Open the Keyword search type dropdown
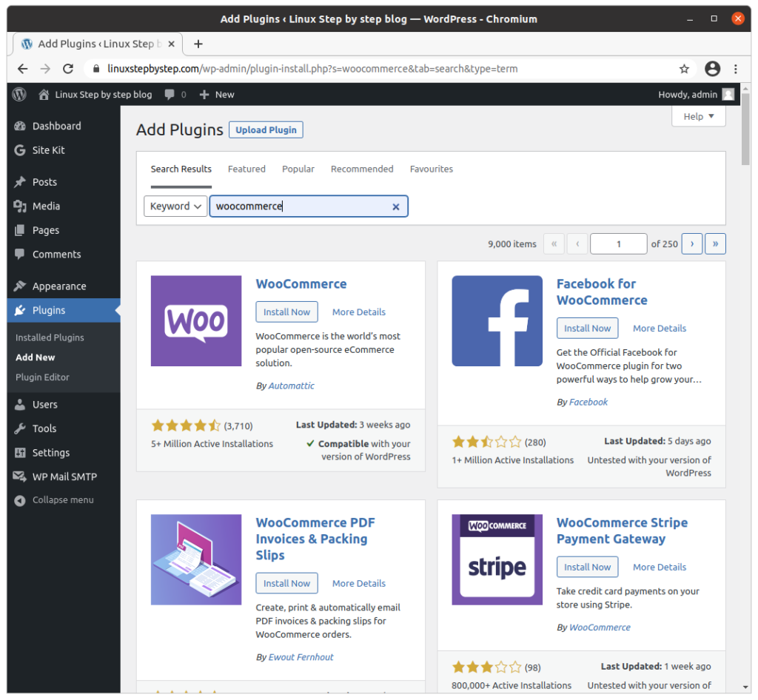Viewport: 758px width, 700px height. click(175, 206)
